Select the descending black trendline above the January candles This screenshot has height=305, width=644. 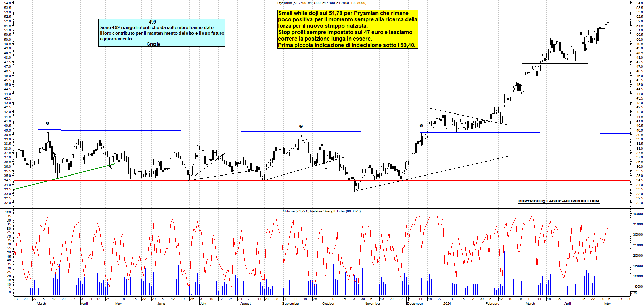point(469,117)
